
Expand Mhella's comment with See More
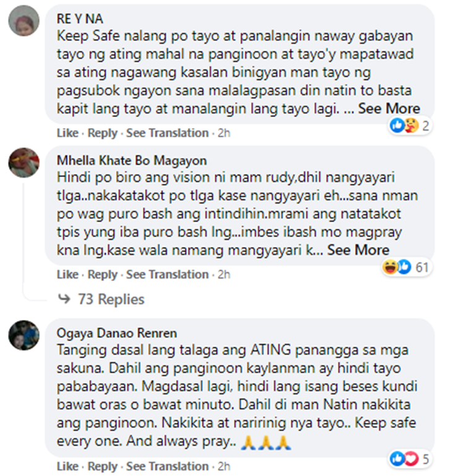point(358,250)
